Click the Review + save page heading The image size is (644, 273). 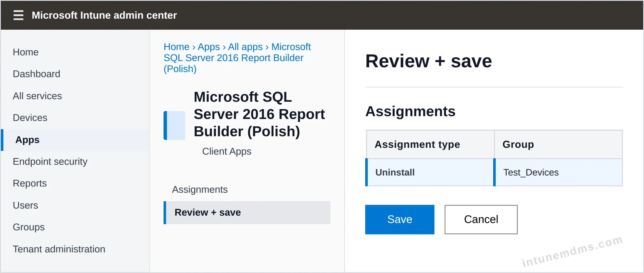pos(428,61)
